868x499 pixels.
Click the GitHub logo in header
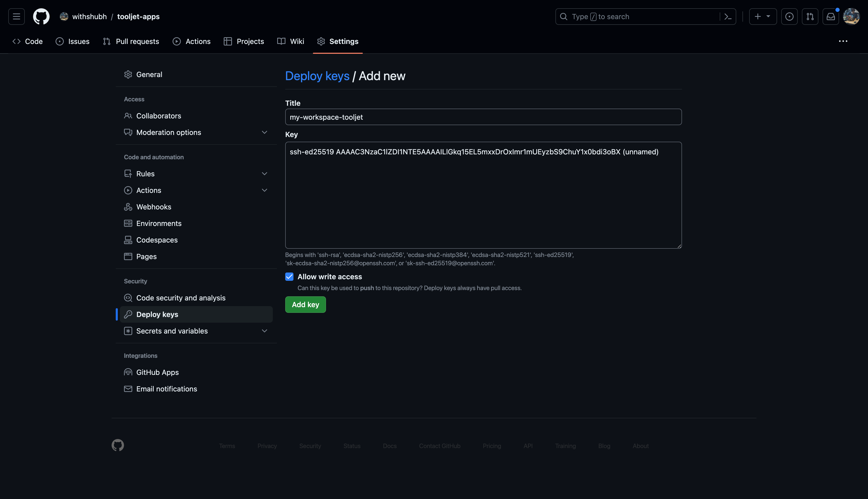[41, 17]
